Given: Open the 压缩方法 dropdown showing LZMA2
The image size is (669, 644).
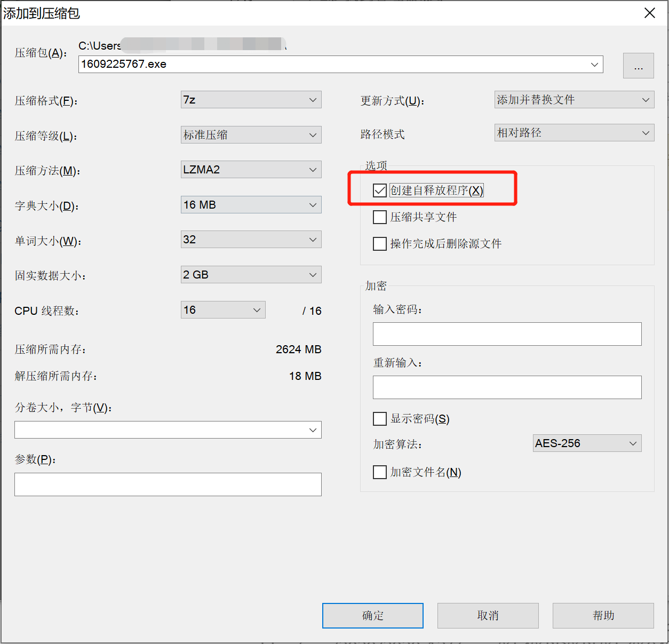Looking at the screenshot, I should [251, 170].
